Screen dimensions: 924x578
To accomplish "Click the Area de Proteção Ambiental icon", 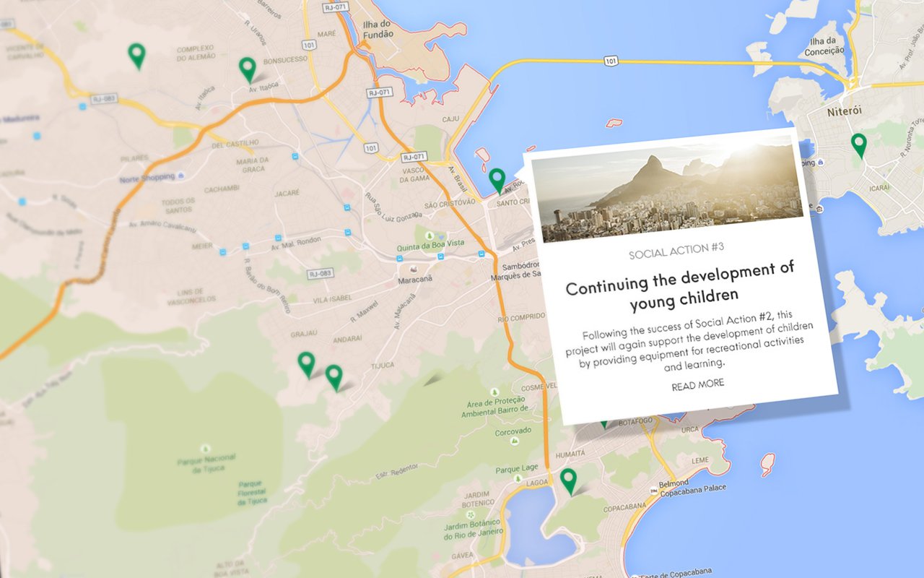I will click(493, 391).
